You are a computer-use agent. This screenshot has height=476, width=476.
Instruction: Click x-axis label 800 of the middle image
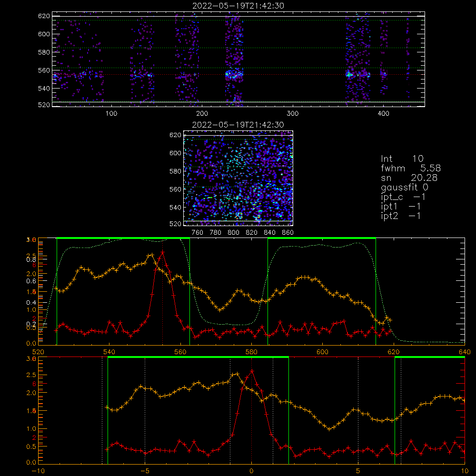coord(233,233)
